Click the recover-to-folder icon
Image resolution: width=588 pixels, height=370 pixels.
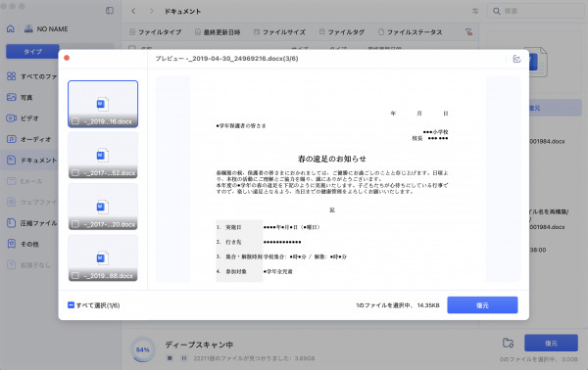coord(508,343)
